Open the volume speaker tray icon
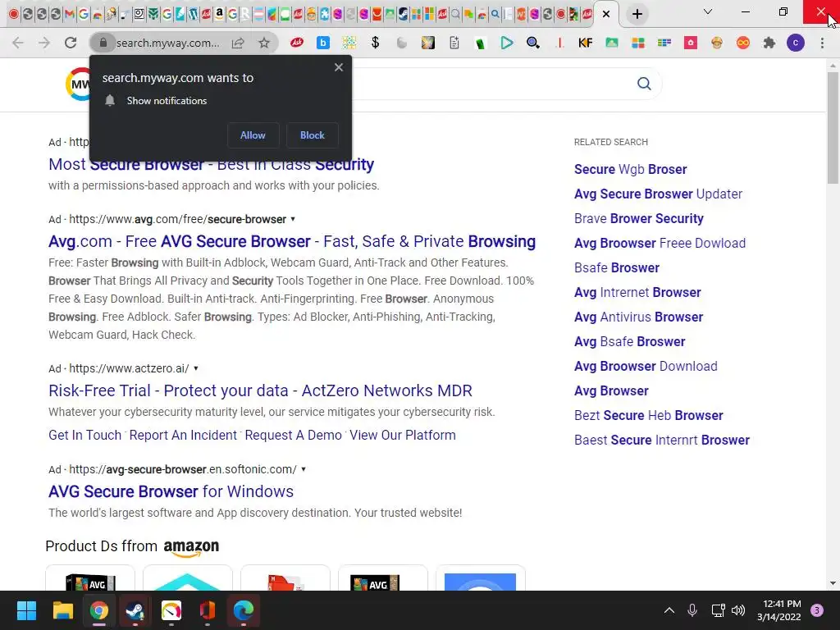 click(738, 610)
